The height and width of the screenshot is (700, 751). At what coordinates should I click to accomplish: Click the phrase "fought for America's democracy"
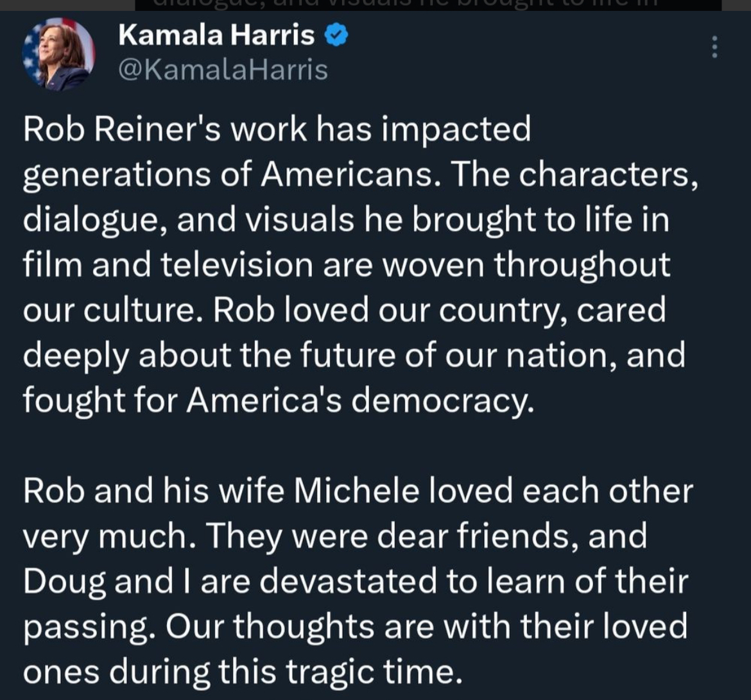coord(278,400)
